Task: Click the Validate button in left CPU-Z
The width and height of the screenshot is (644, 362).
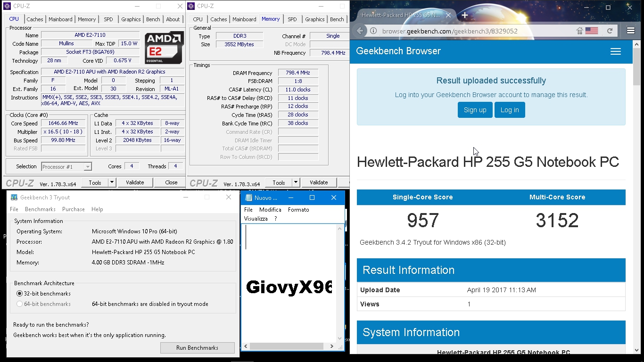Action: [135, 182]
